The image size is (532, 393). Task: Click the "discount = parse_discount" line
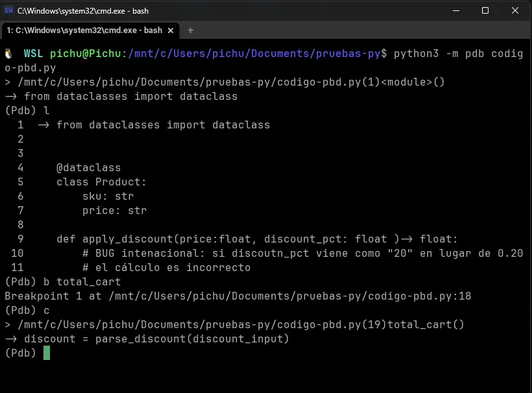[156, 339]
